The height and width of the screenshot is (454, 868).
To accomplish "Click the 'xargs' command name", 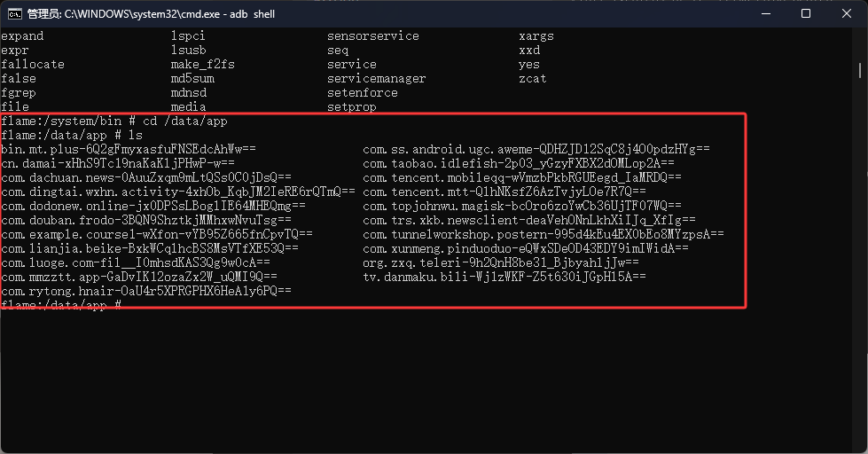I will pos(536,36).
